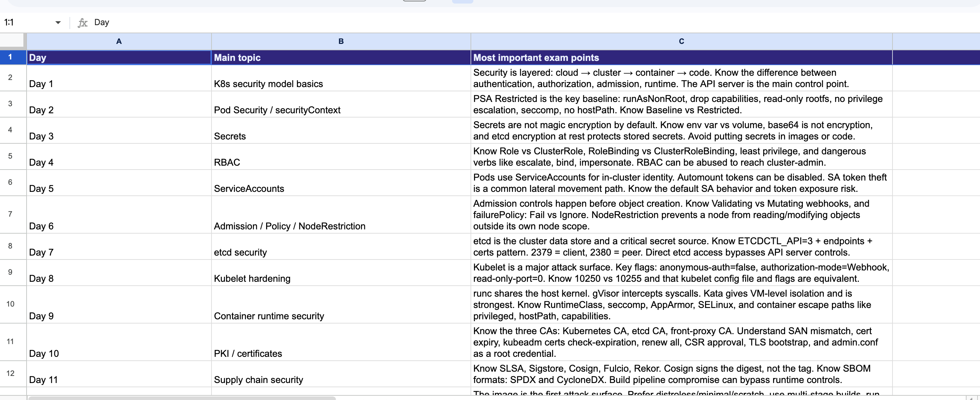Image resolution: width=980 pixels, height=400 pixels.
Task: Click the 'Main topic' header cell
Action: point(341,57)
